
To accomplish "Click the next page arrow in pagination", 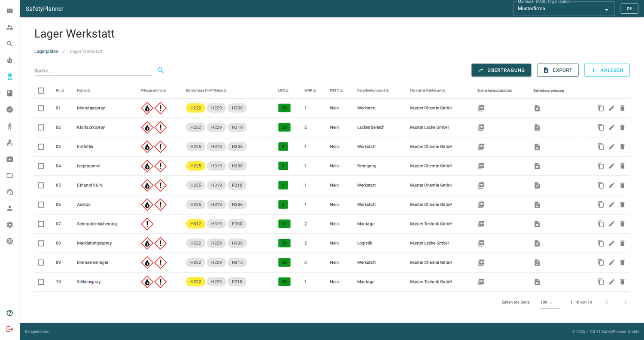I will [626, 302].
